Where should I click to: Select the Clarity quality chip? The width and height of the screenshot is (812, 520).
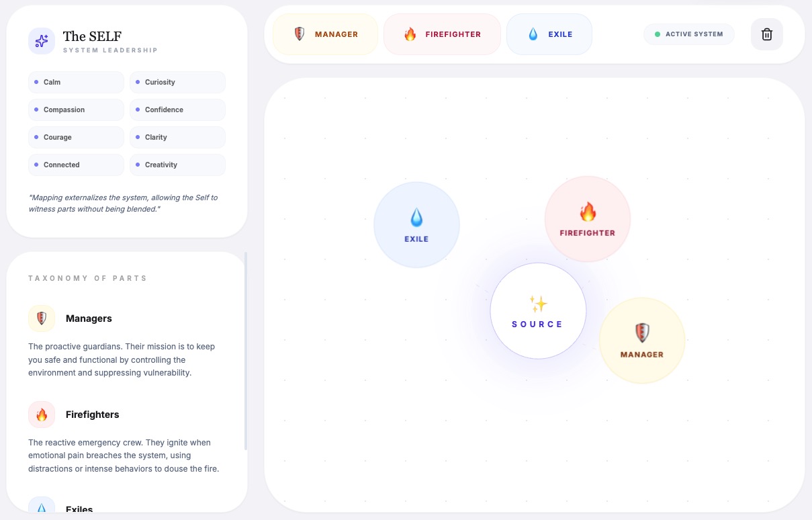[177, 137]
